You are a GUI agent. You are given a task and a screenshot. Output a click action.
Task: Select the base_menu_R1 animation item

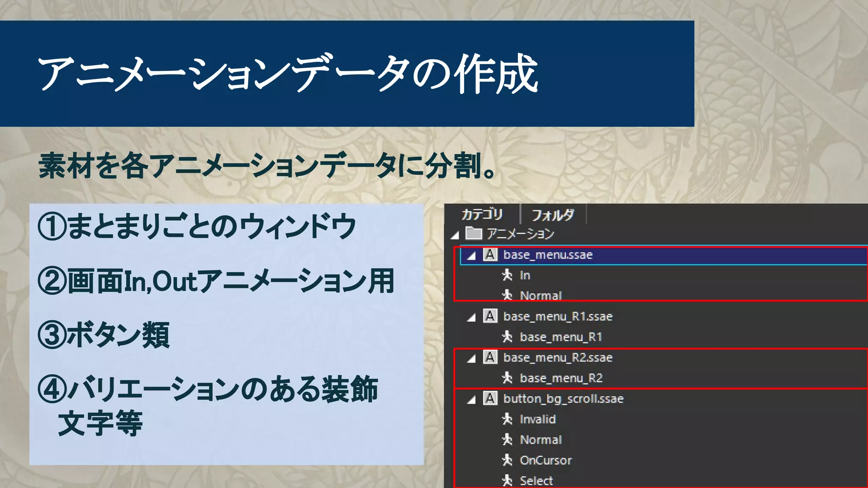[x=561, y=337]
